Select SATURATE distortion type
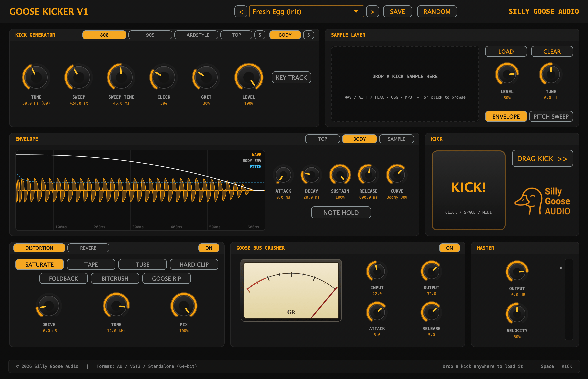 40,264
